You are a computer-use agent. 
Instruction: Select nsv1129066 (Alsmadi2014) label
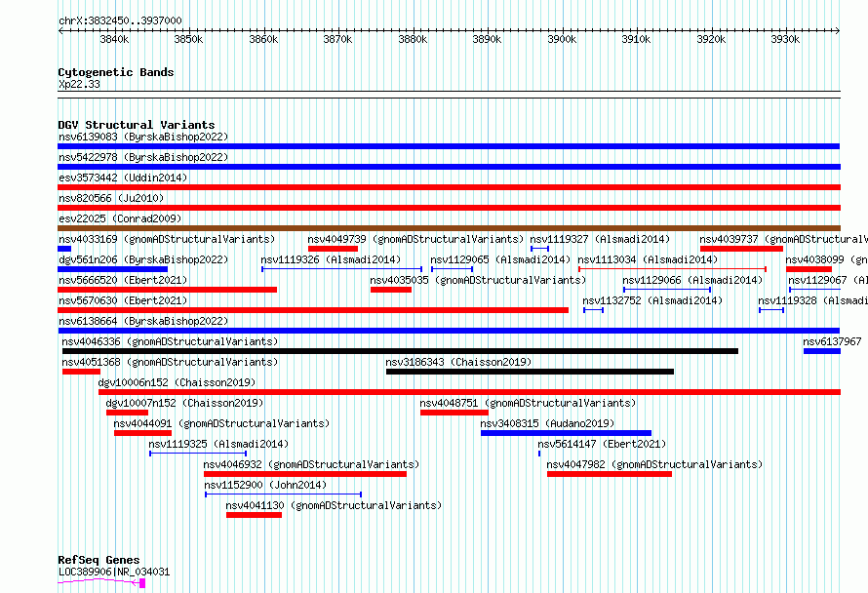point(692,280)
